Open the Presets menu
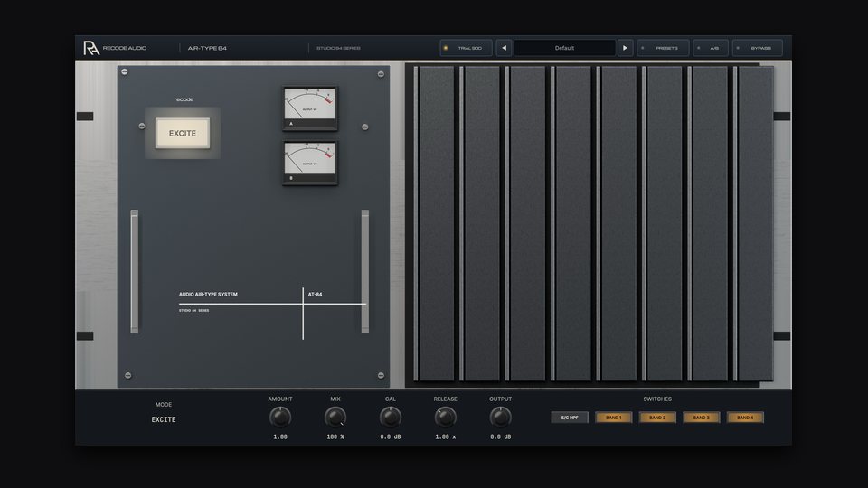The image size is (868, 488). point(663,48)
